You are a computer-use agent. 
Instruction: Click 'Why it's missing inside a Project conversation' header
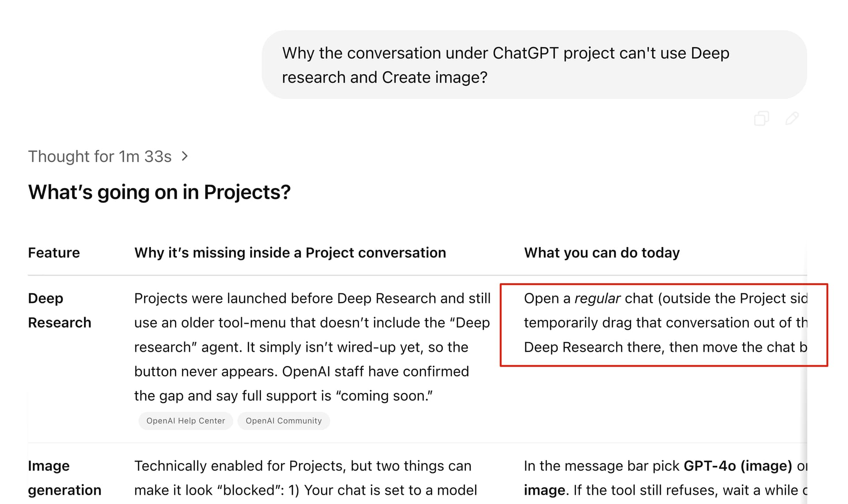coord(290,253)
